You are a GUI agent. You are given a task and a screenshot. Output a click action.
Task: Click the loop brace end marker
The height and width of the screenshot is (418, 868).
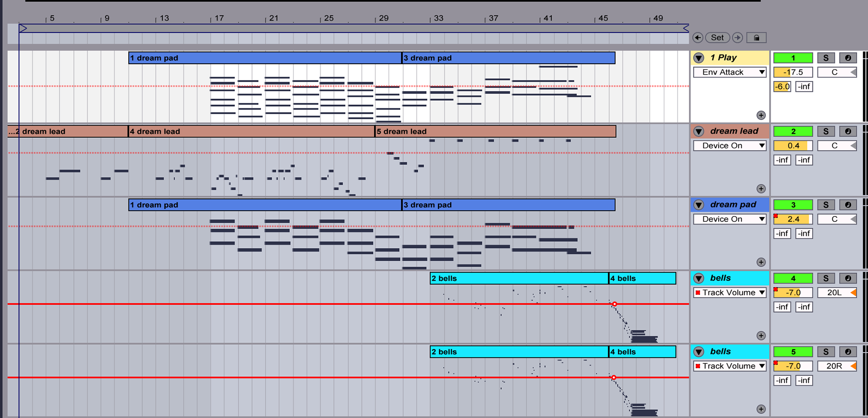[685, 28]
